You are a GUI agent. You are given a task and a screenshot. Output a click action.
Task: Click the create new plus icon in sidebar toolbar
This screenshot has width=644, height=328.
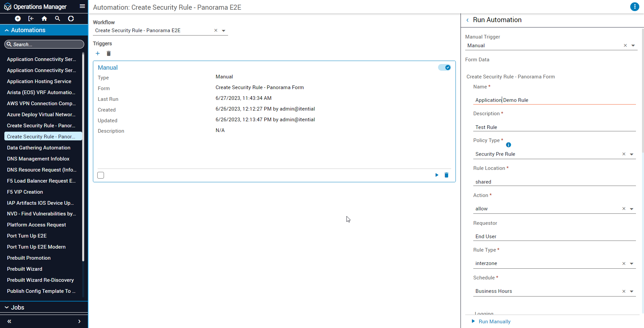tap(18, 19)
